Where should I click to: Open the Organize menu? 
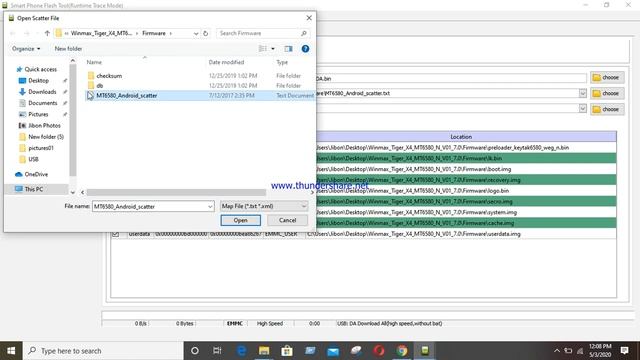[26, 49]
